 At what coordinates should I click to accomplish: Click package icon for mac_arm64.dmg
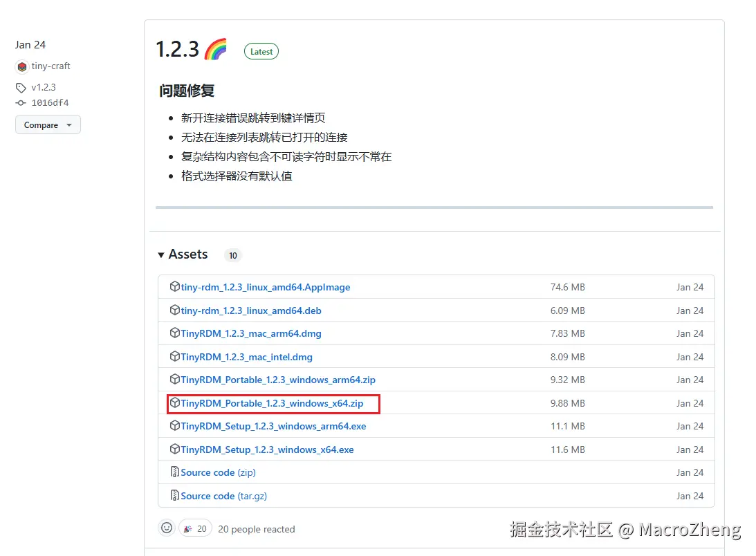point(175,333)
